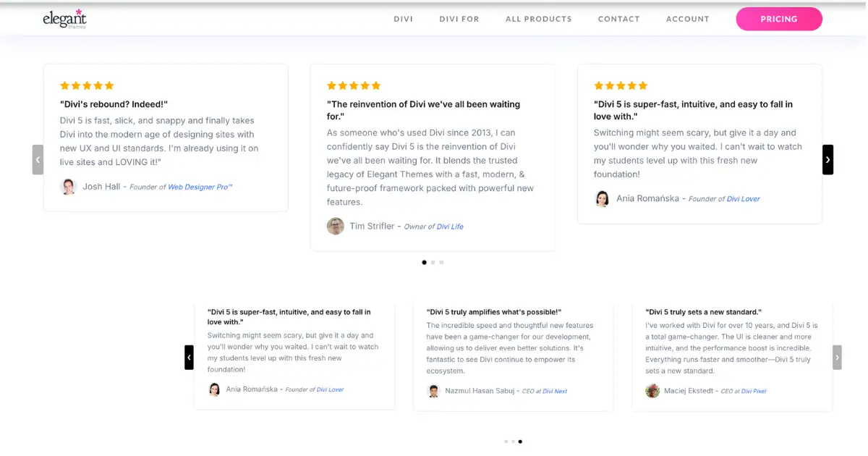Select first pagination dot of top carousel
Screen dimensions: 868x456
[425, 262]
